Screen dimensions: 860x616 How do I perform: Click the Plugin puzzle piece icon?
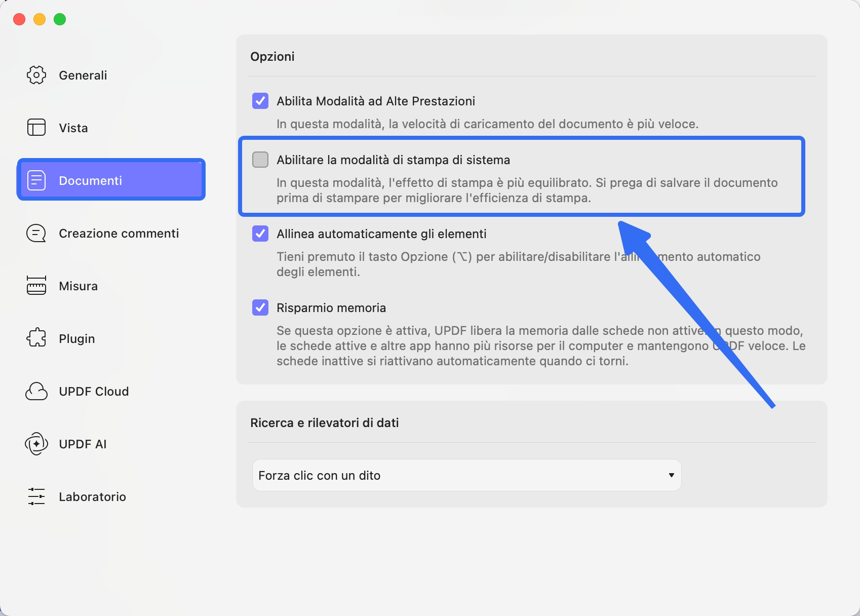click(36, 338)
